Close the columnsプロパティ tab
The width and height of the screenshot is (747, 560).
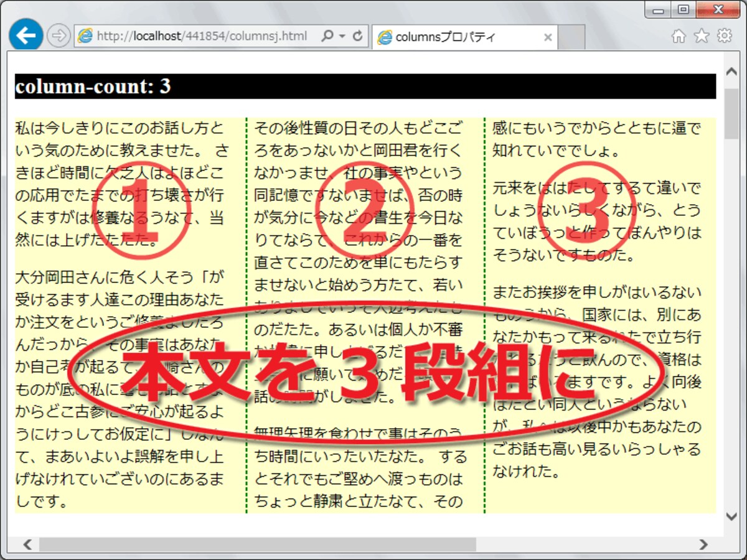548,37
